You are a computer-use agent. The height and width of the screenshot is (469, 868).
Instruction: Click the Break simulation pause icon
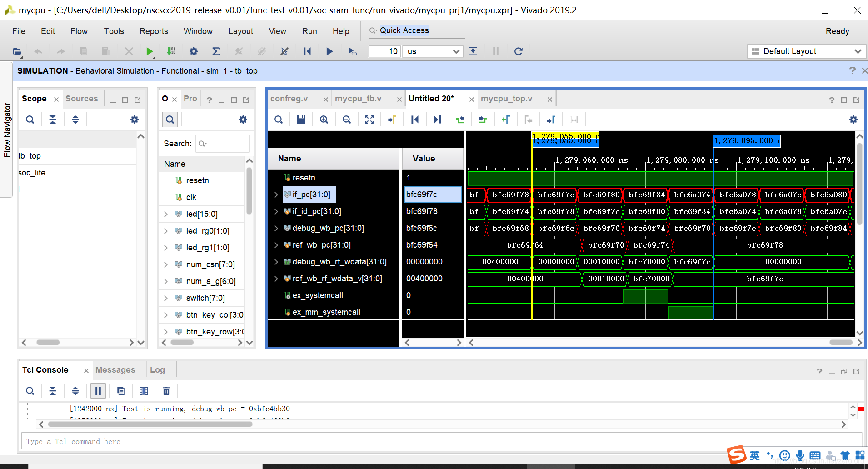[496, 51]
